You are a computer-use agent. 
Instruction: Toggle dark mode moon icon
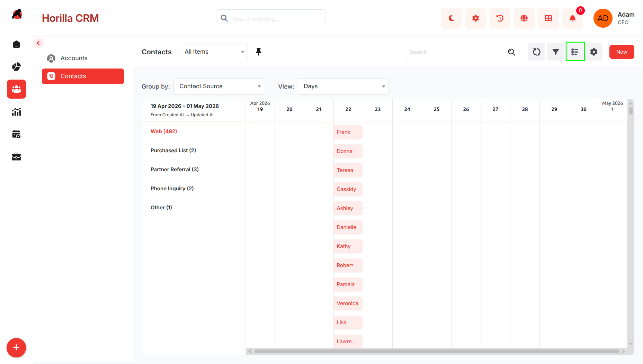[451, 18]
